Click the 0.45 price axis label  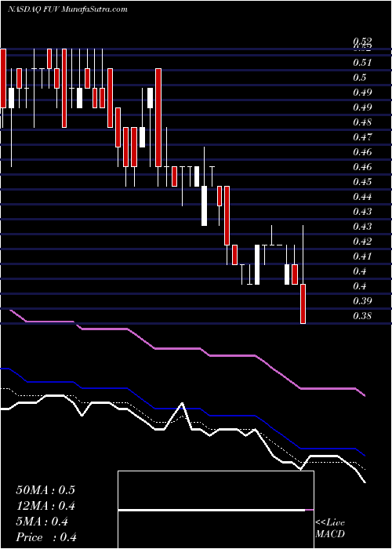point(362,182)
